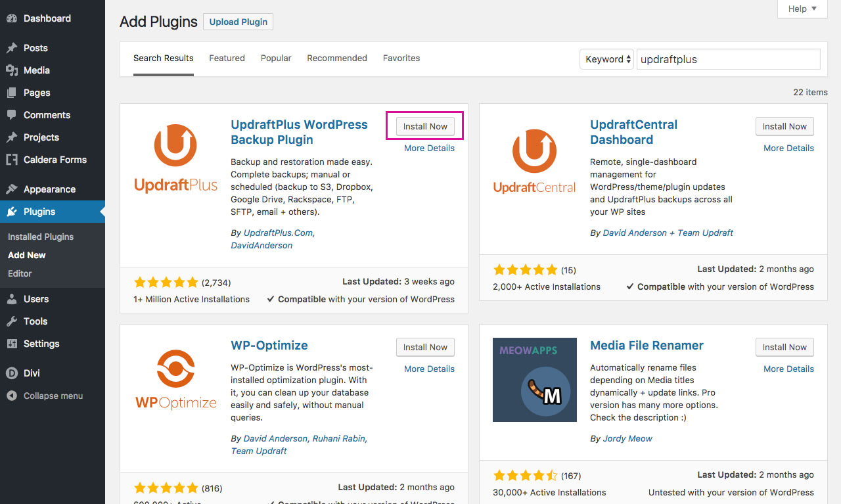841x504 pixels.
Task: Switch to Popular plugins tab
Action: 276,58
